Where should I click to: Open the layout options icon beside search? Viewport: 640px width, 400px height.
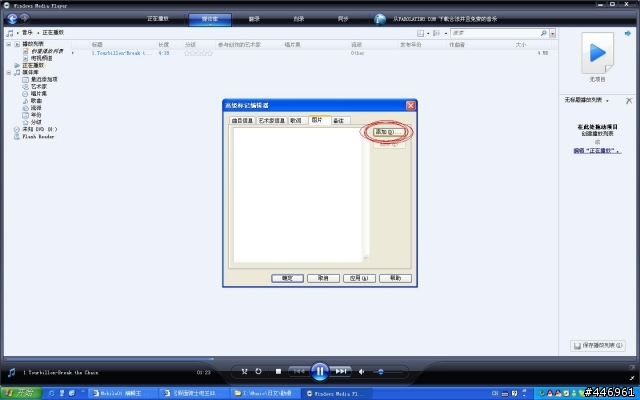tap(420, 33)
